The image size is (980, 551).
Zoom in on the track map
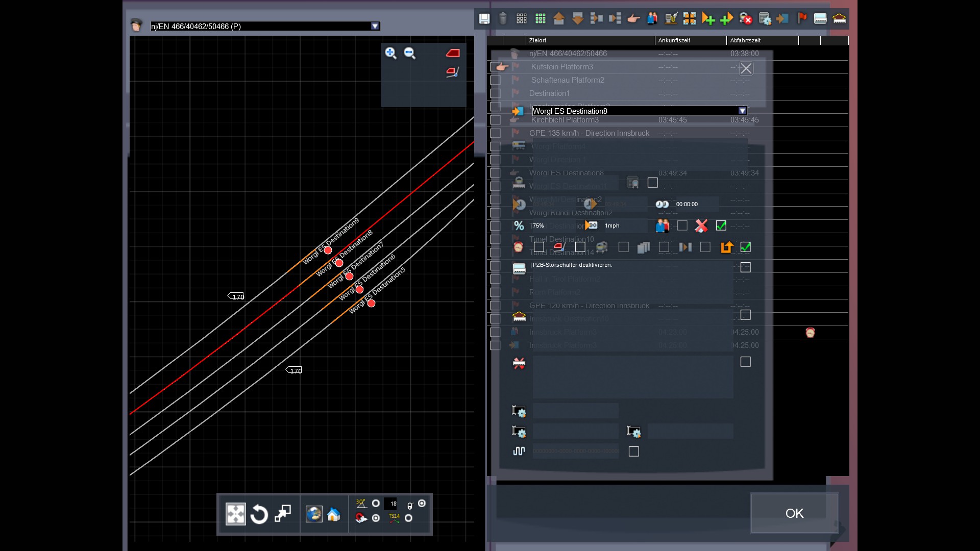390,53
